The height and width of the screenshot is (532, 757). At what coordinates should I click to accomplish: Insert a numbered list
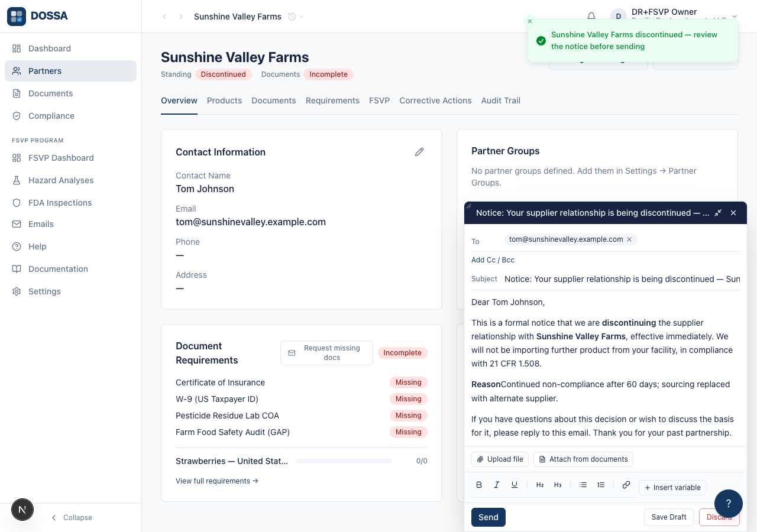(x=601, y=485)
